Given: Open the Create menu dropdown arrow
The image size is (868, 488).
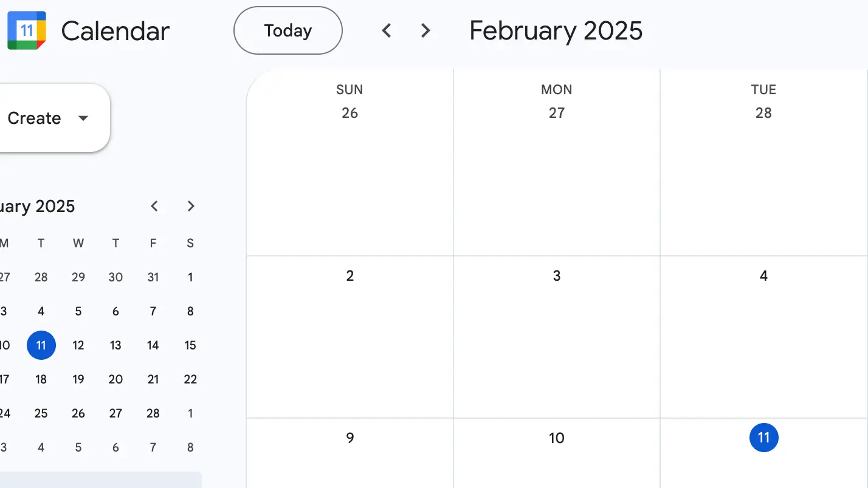Looking at the screenshot, I should click(83, 119).
